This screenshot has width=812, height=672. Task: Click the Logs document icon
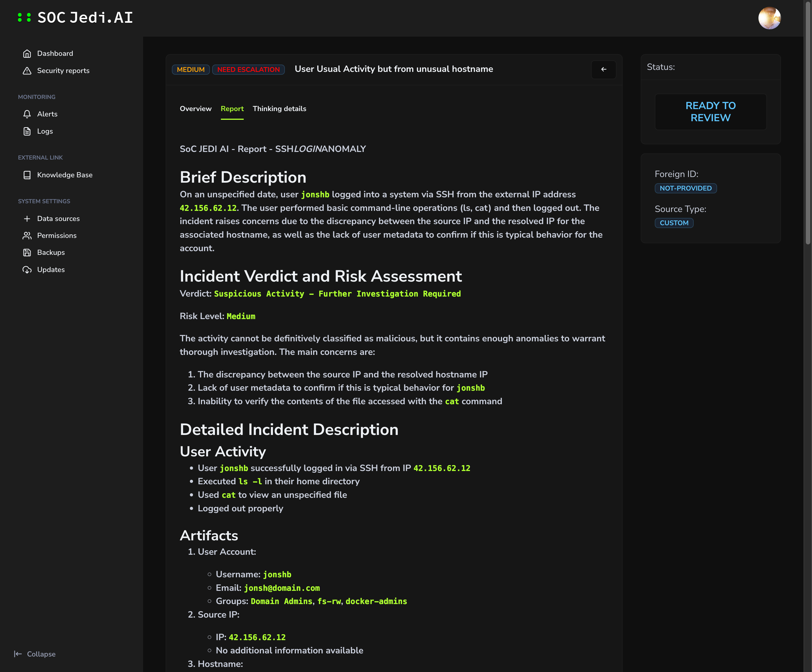[x=27, y=131]
